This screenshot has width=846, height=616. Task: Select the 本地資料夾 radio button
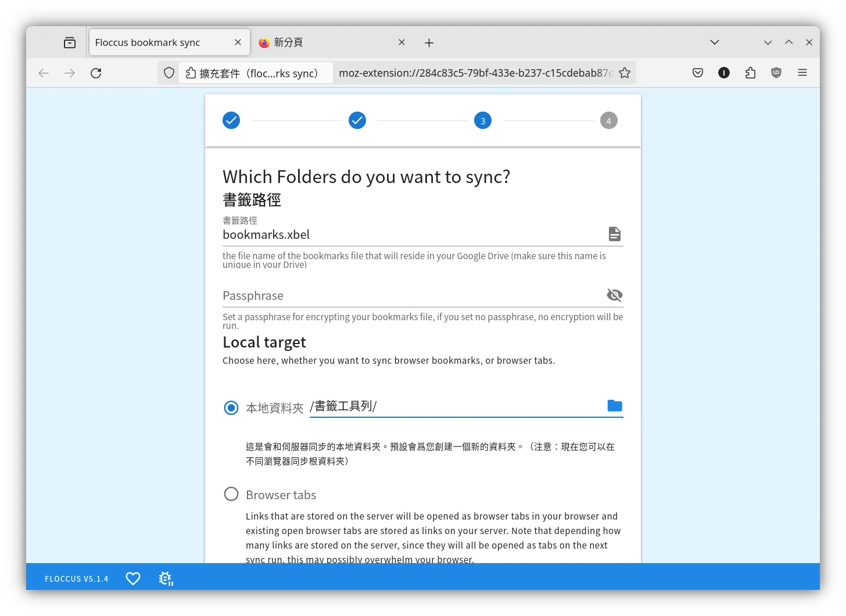click(231, 408)
